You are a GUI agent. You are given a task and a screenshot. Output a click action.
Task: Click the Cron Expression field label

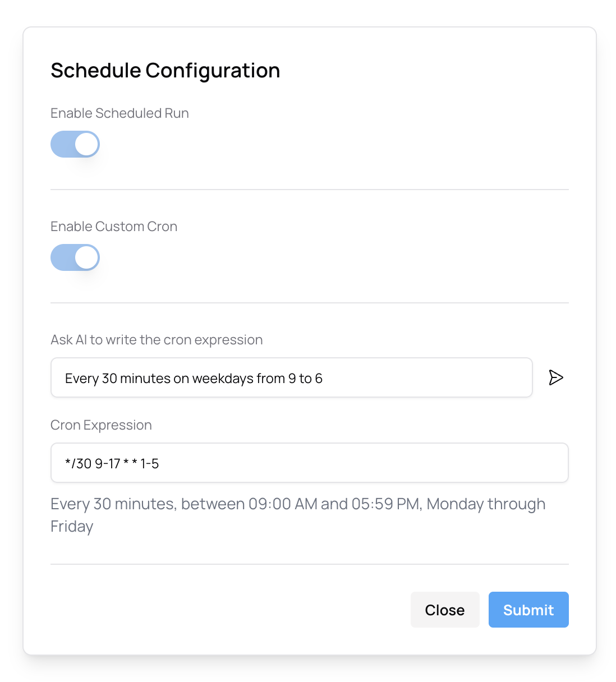coord(101,425)
